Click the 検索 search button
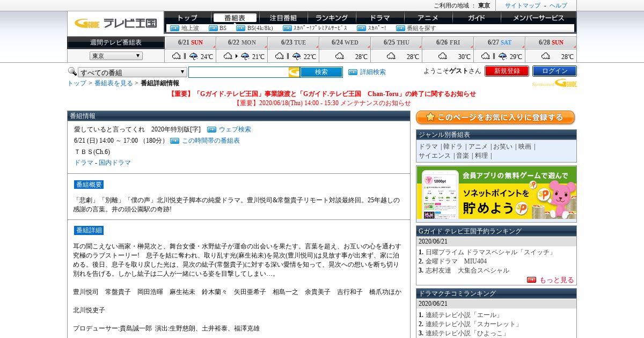Image resolution: width=644 pixels, height=338 pixels. (x=321, y=72)
